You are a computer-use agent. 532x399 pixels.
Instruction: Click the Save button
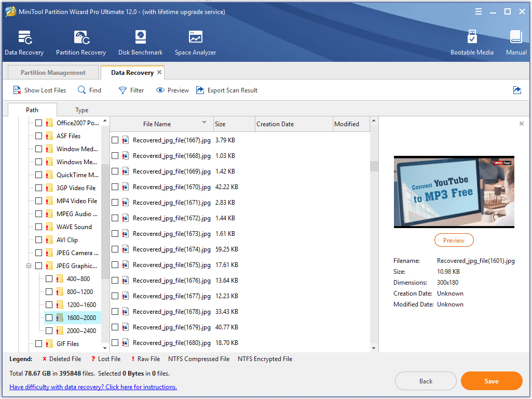[x=491, y=381]
